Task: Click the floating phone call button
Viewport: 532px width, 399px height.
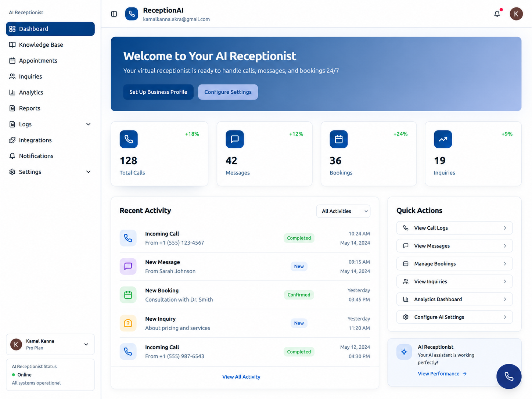Action: 509,376
